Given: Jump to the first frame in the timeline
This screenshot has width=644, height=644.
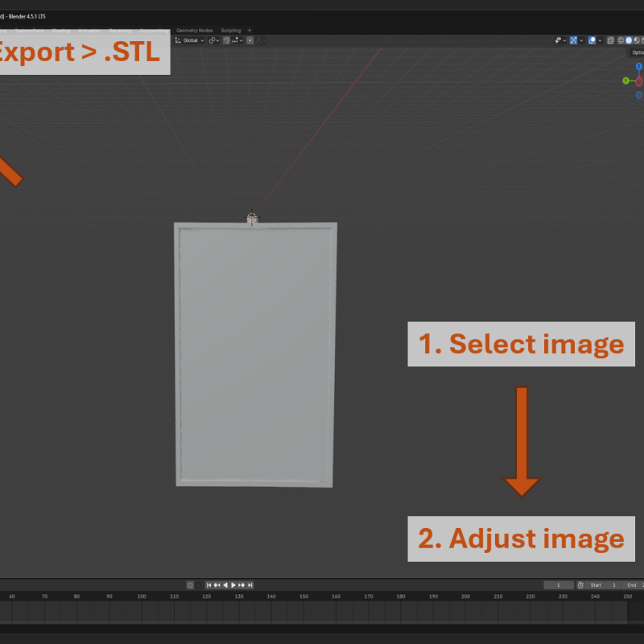Looking at the screenshot, I should (208, 585).
